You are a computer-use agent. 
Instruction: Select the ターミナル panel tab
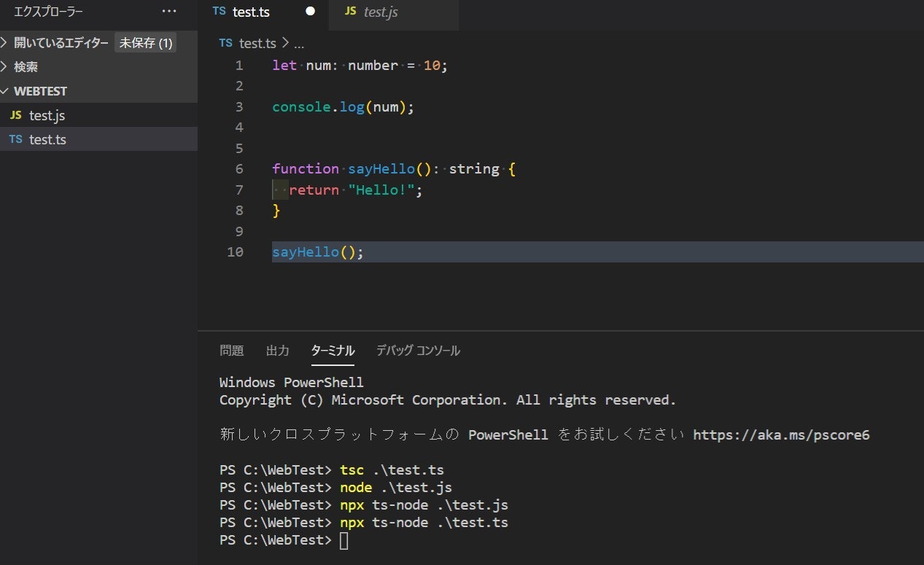click(333, 351)
